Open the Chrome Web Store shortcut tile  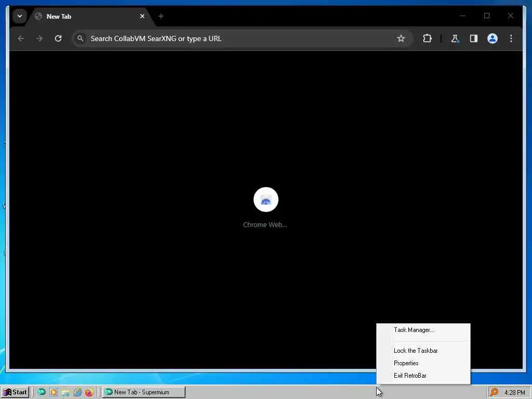point(266,199)
